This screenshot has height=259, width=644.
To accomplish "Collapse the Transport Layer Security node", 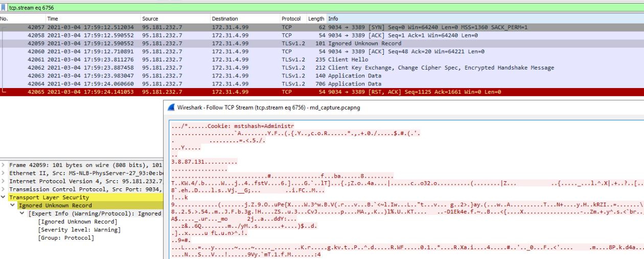I will click(x=4, y=198).
